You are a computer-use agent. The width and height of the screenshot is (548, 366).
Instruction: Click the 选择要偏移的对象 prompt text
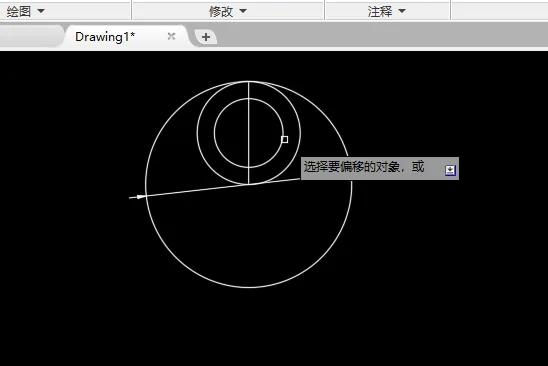pyautogui.click(x=364, y=167)
